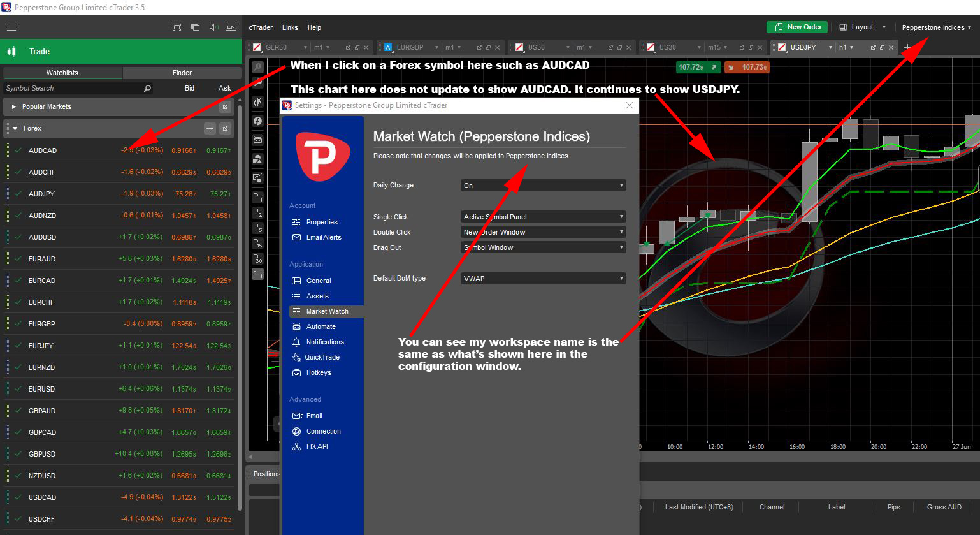Switch chart to m1 timeframe button
Viewport: 980px width, 535px height.
pyautogui.click(x=257, y=197)
